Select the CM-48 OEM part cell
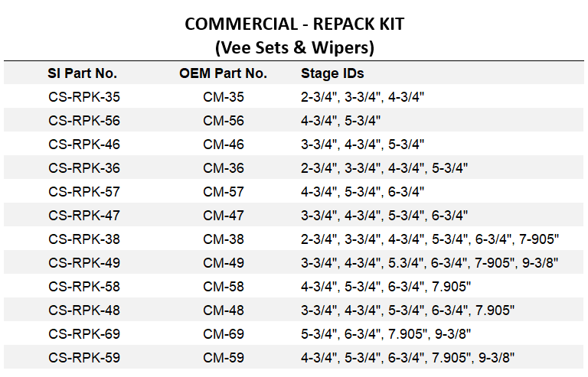 pyautogui.click(x=224, y=310)
